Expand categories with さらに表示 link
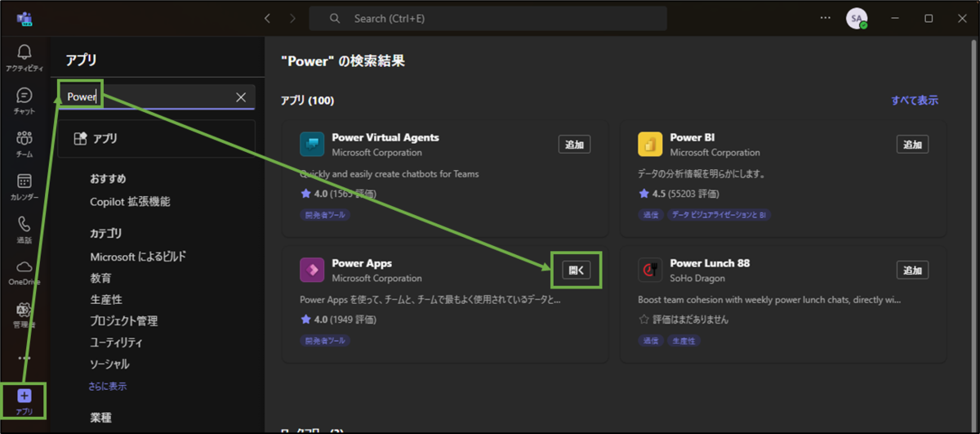 click(108, 386)
